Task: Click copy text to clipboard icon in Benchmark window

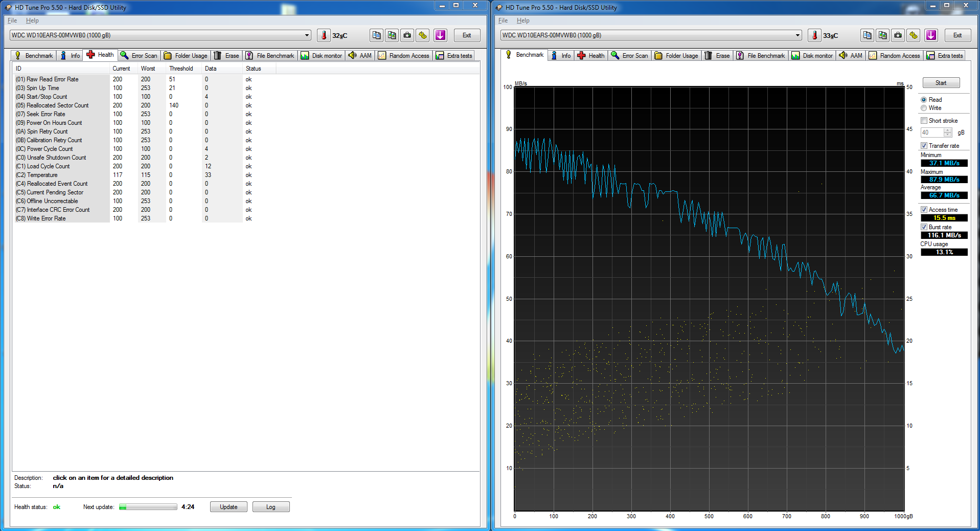Action: coord(868,35)
